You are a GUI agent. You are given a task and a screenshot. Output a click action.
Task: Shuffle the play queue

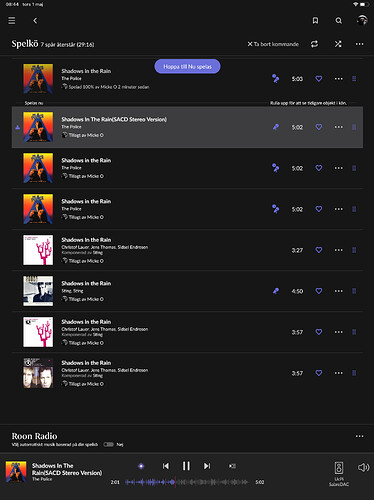(x=338, y=44)
